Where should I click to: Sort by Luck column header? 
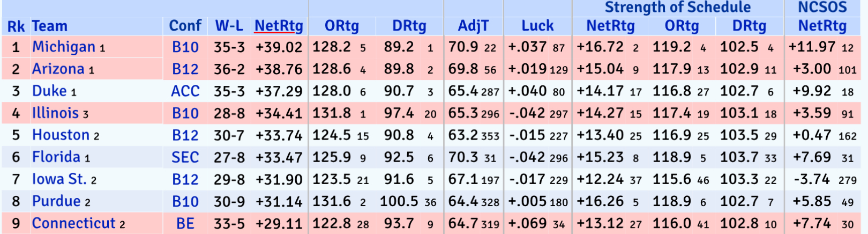[537, 26]
